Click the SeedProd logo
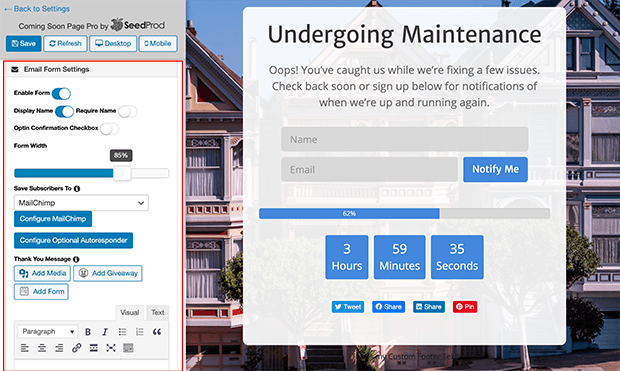 click(x=138, y=25)
